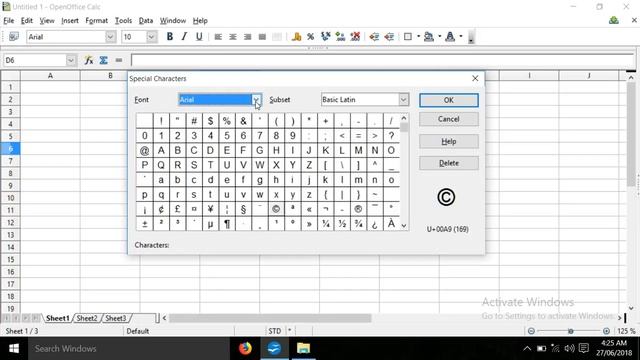Open the Font dropdown in Special Characters
The width and height of the screenshot is (640, 360).
click(x=256, y=100)
